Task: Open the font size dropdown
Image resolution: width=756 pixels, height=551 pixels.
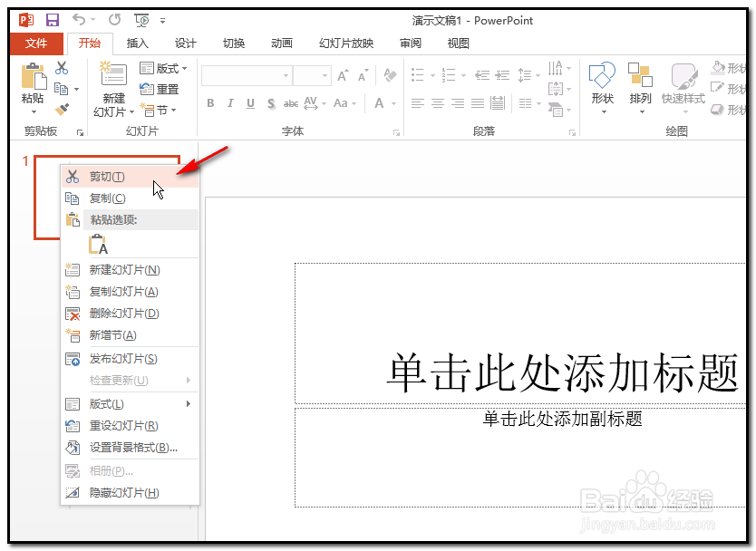Action: click(325, 76)
